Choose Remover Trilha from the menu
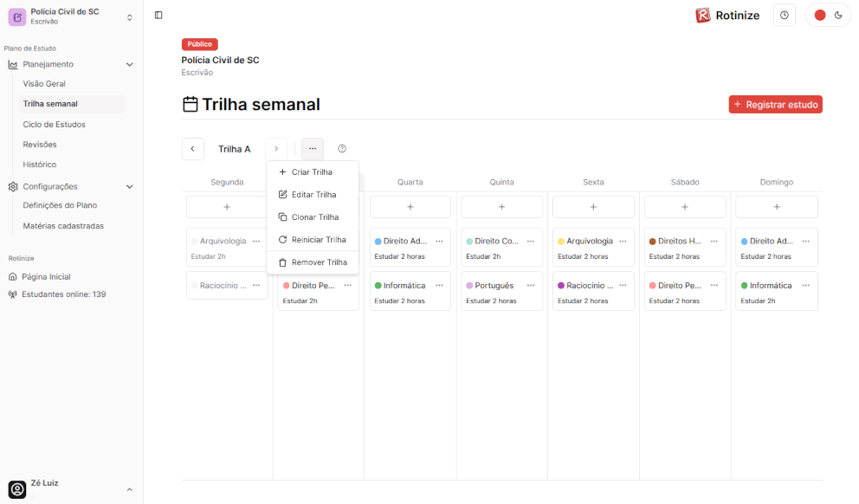The width and height of the screenshot is (859, 504). click(313, 262)
